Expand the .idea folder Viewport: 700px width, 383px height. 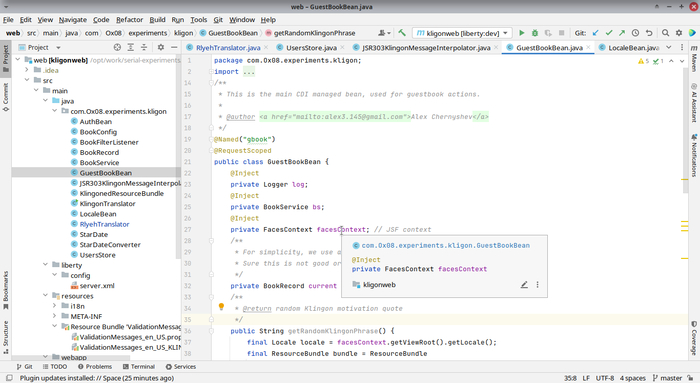tap(27, 70)
